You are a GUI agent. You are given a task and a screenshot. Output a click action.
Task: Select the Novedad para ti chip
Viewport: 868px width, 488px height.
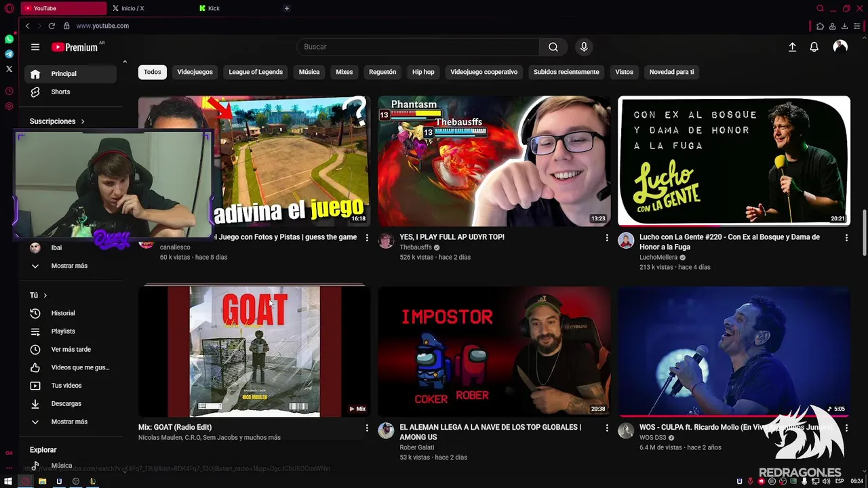pos(671,72)
